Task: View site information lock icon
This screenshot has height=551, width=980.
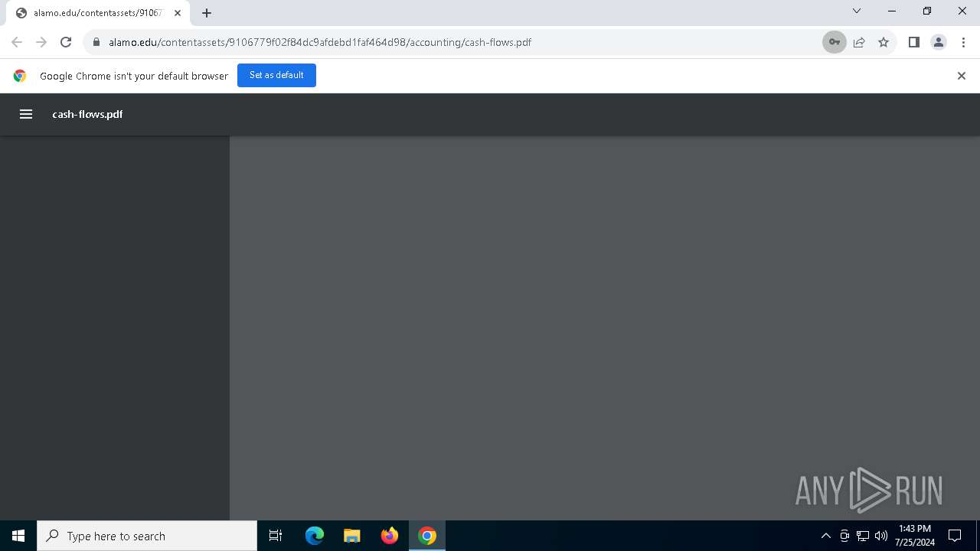Action: (96, 42)
